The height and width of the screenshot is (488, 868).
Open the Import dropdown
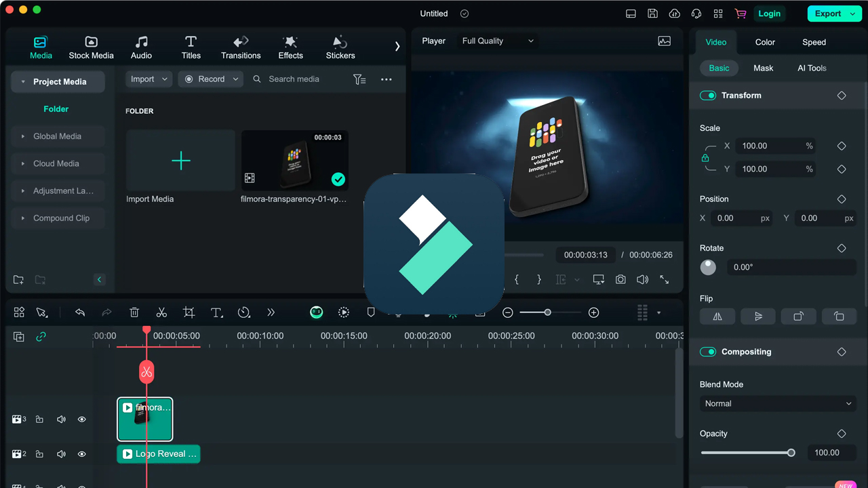point(149,79)
